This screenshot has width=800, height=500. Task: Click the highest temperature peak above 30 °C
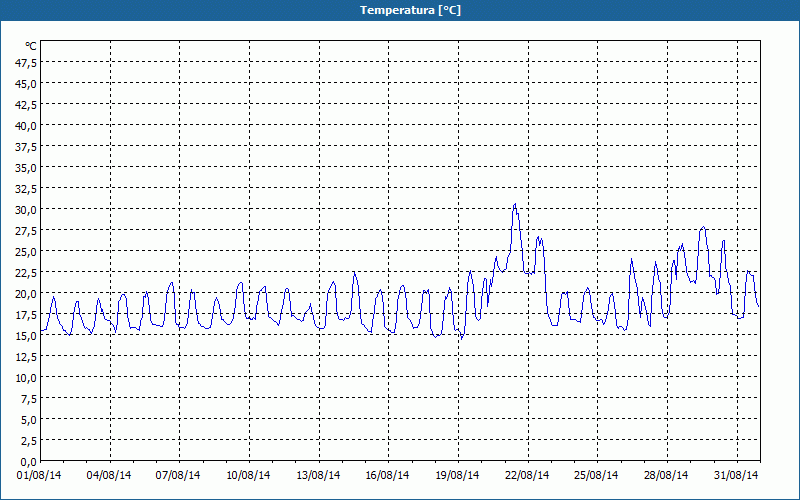[515, 205]
